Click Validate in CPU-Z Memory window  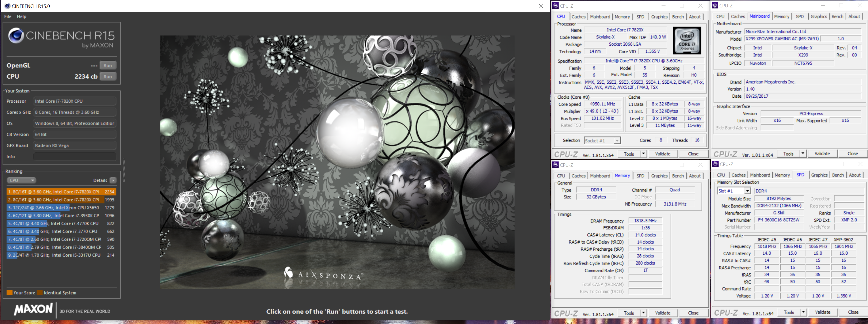663,313
